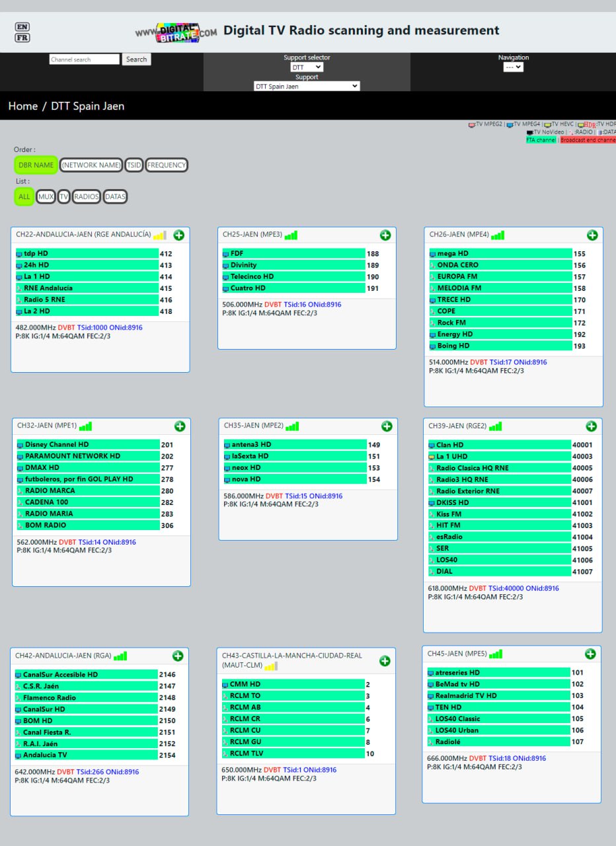Click signal strength icon of CH42-ANDALUCIA-JAEN
616x846 pixels.
click(120, 656)
